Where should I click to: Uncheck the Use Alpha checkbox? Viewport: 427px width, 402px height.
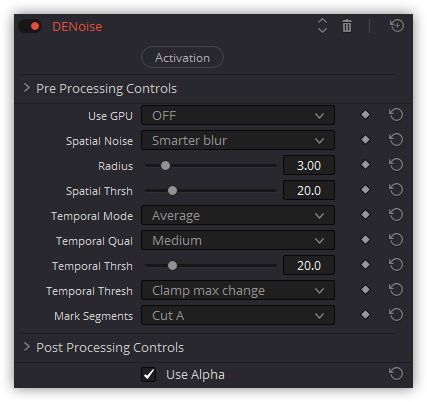[148, 374]
